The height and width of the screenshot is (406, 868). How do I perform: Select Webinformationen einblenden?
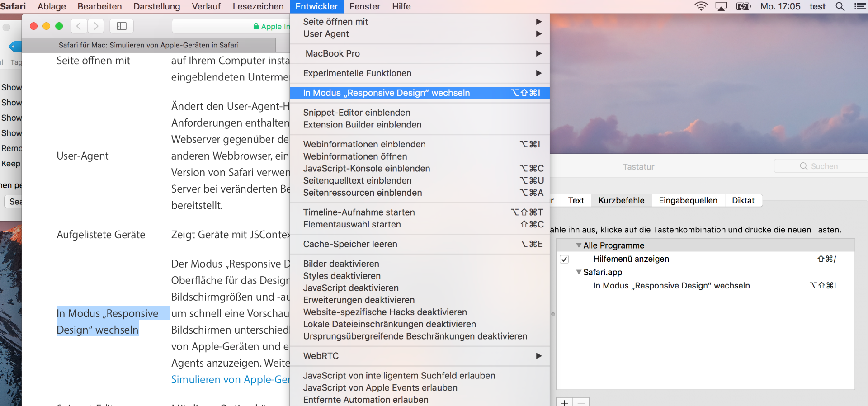420,144
